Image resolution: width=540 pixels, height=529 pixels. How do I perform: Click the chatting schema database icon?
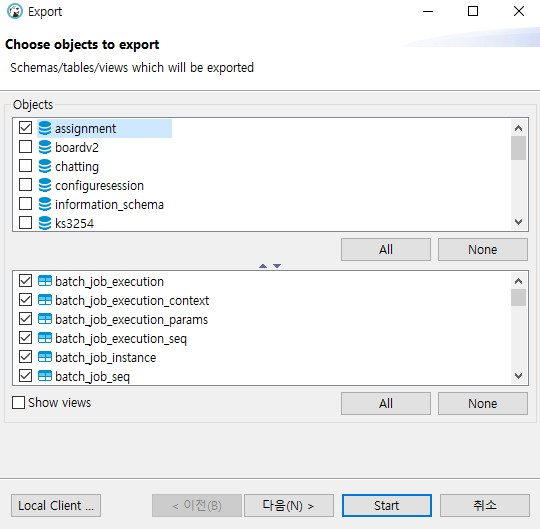[x=45, y=166]
